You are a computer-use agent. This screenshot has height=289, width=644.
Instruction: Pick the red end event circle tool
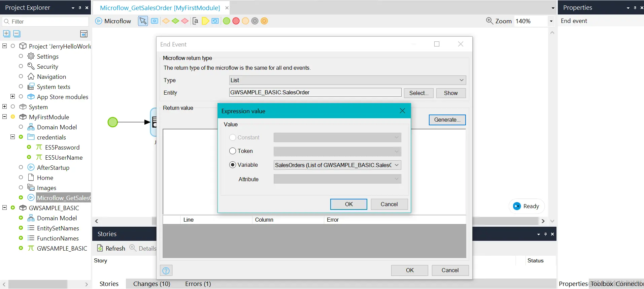236,21
